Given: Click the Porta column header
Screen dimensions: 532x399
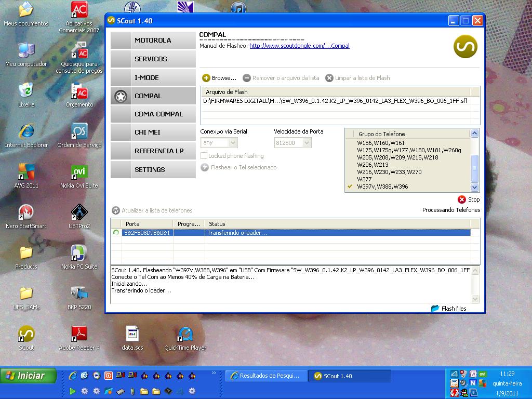Looking at the screenshot, I should 148,224.
